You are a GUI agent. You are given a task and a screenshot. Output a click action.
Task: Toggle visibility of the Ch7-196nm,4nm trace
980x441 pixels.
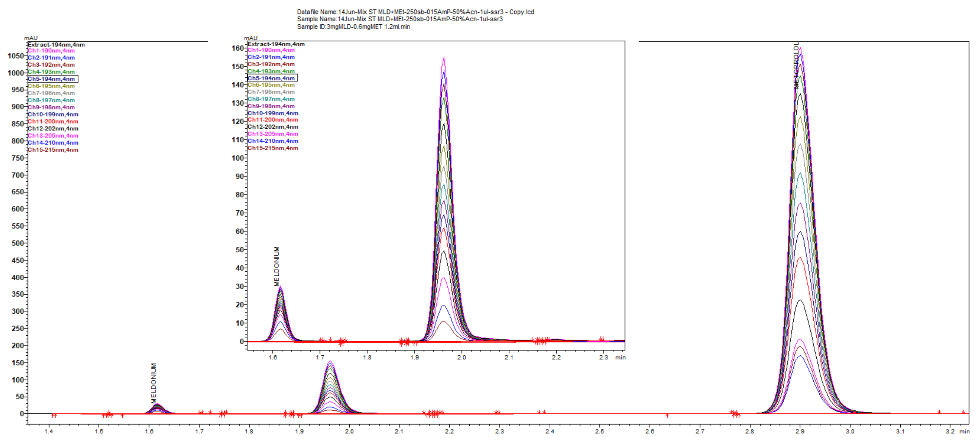point(51,93)
